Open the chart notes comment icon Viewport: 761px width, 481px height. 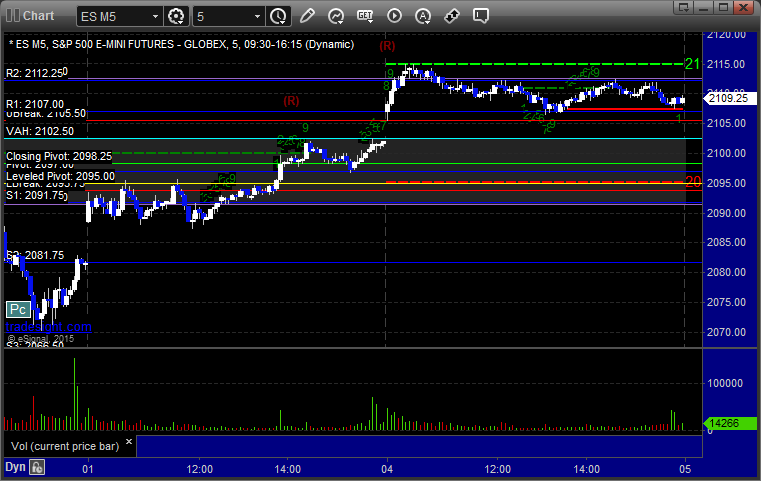[481, 16]
